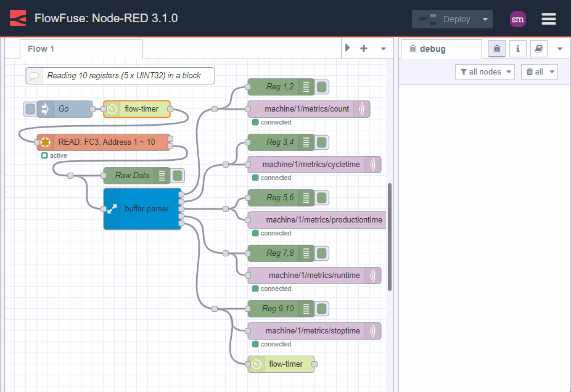Open the debug messages sidebar panel
The width and height of the screenshot is (571, 392).
tap(496, 49)
